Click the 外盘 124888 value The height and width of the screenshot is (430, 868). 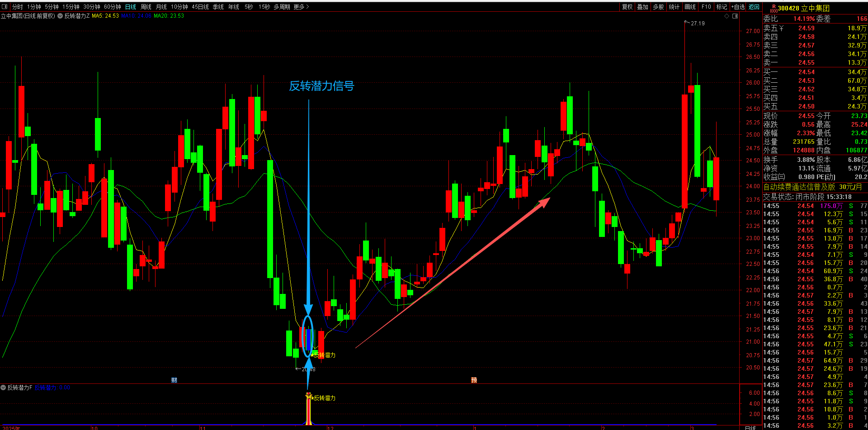pos(804,150)
